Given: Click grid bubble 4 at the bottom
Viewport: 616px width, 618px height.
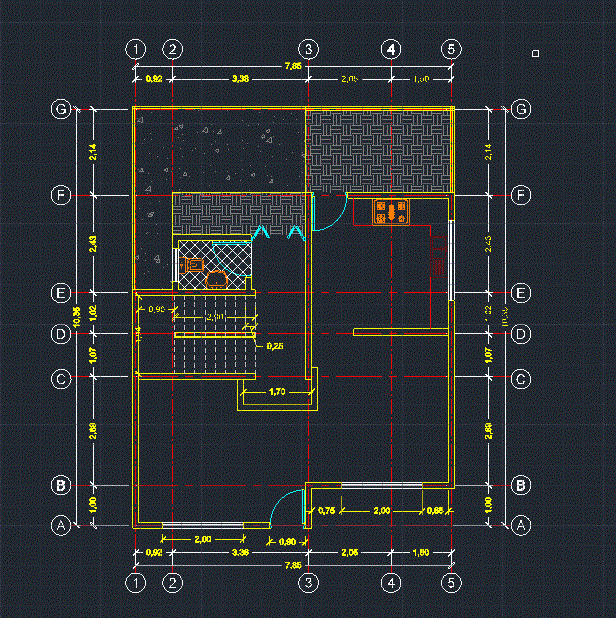Looking at the screenshot, I should (x=391, y=583).
